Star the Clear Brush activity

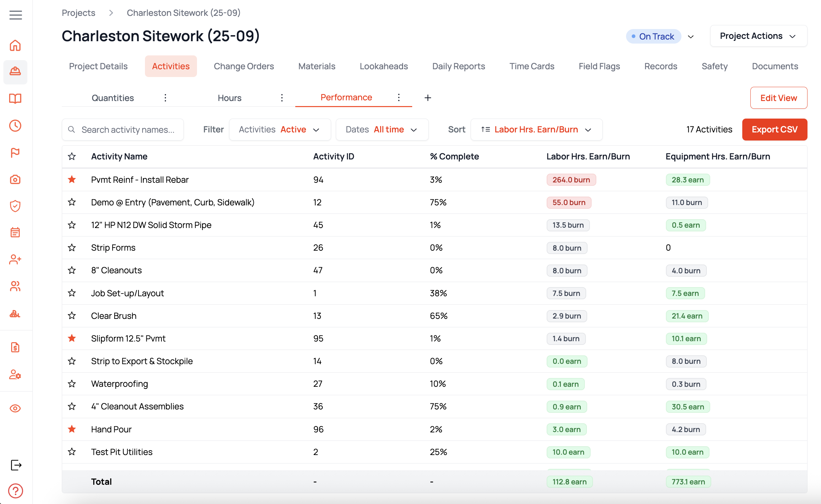click(x=72, y=316)
